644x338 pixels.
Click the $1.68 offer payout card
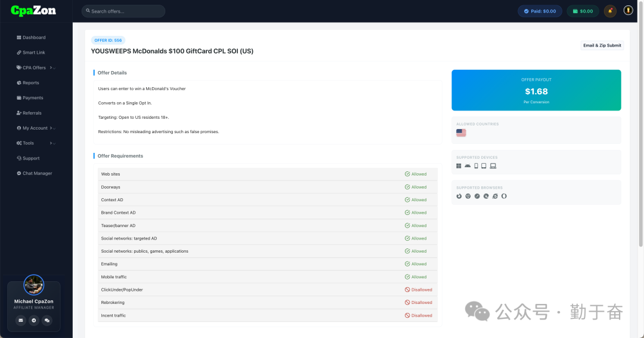(536, 90)
